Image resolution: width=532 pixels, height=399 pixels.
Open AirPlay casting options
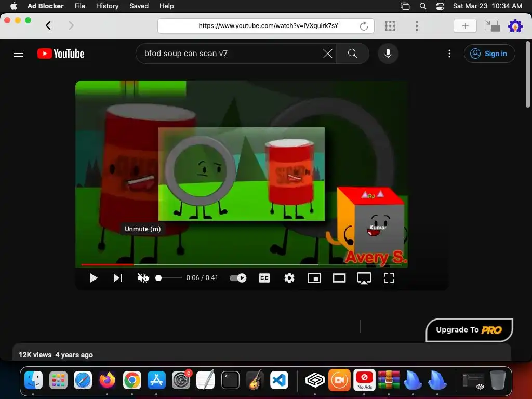tap(364, 278)
